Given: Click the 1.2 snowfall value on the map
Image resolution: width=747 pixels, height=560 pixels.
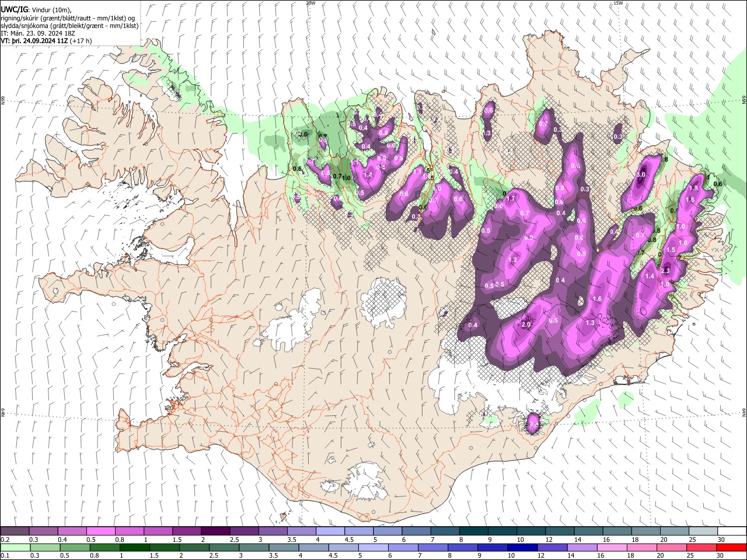Looking at the screenshot, I should (514, 260).
